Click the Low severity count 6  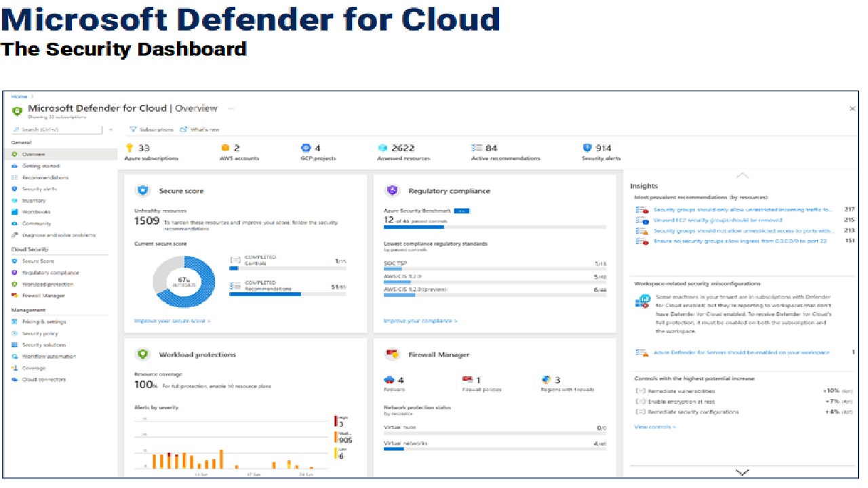pos(341,456)
